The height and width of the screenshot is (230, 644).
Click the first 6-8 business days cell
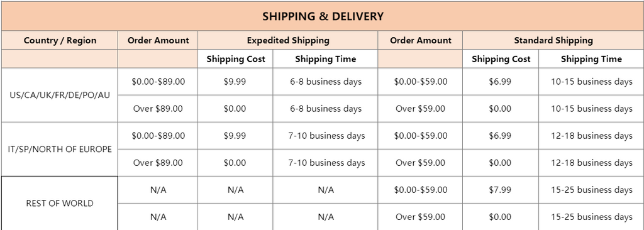click(x=325, y=81)
